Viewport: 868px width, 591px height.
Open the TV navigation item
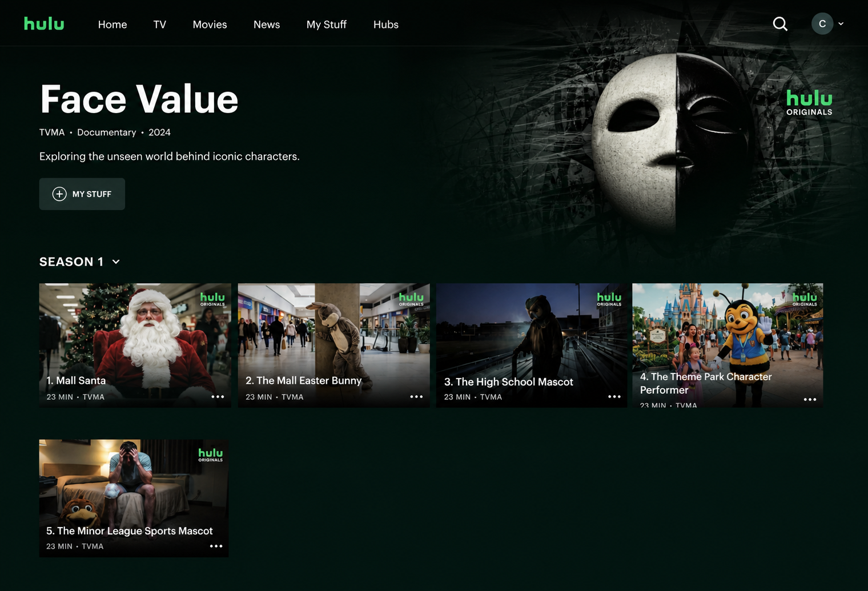[160, 25]
